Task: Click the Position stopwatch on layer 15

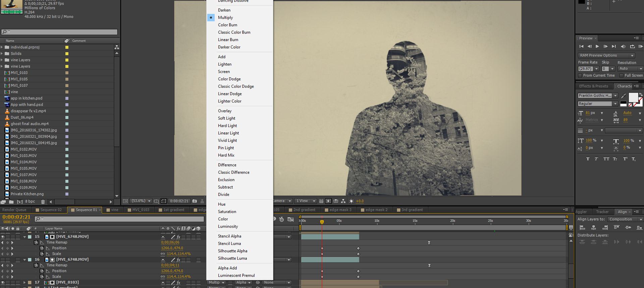Action: point(42,248)
